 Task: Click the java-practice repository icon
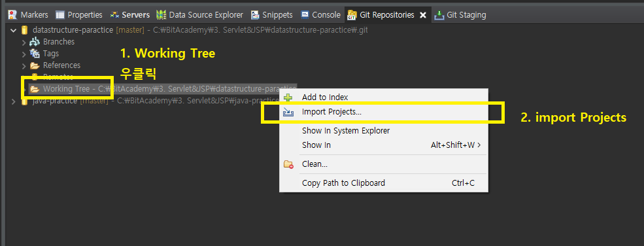pos(25,101)
